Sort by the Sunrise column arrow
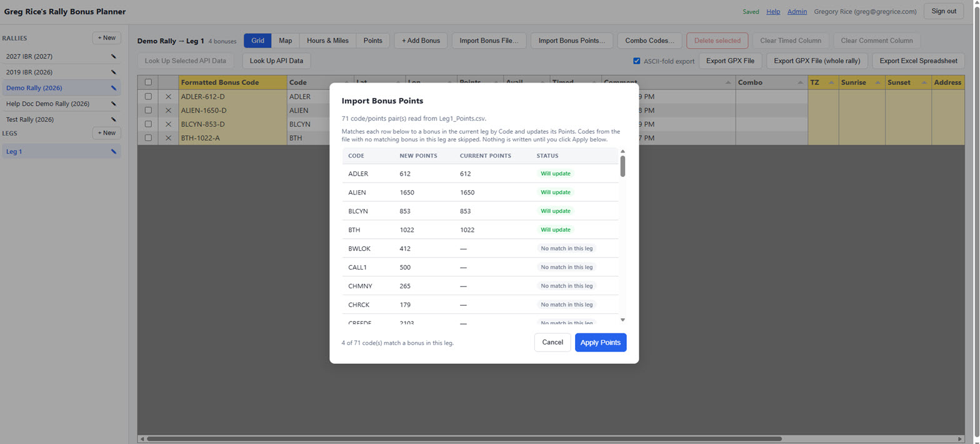Image resolution: width=980 pixels, height=444 pixels. pos(877,83)
